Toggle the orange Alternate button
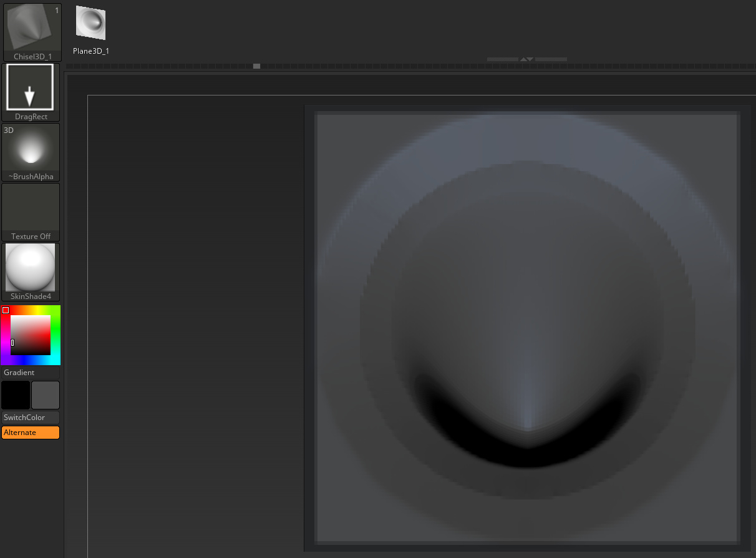The width and height of the screenshot is (756, 558). click(x=31, y=433)
